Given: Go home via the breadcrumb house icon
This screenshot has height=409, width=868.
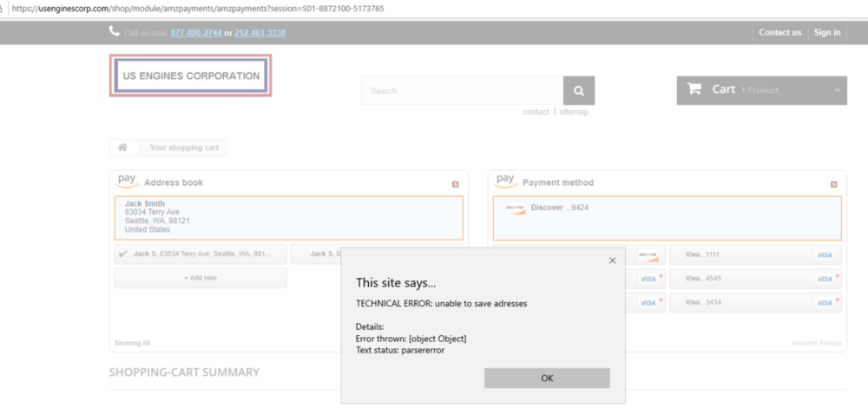Looking at the screenshot, I should point(122,148).
